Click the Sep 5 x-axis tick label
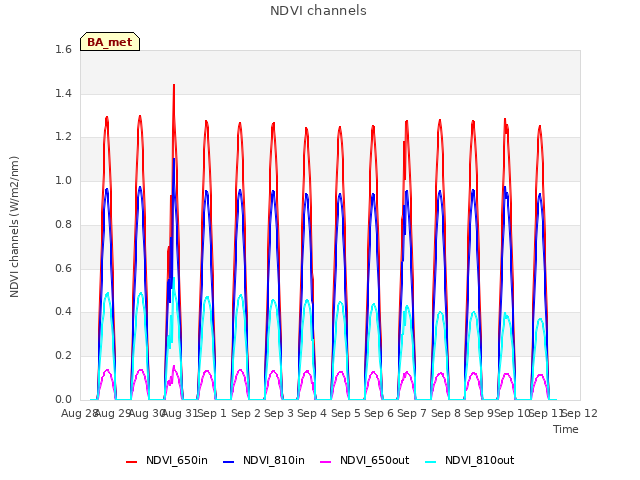This screenshot has width=640, height=480. click(x=346, y=413)
